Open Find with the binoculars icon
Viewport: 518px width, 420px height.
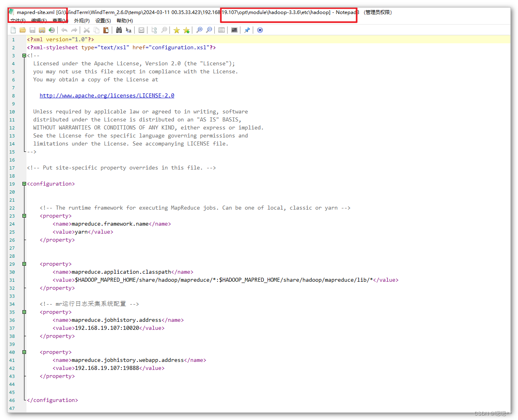(119, 30)
